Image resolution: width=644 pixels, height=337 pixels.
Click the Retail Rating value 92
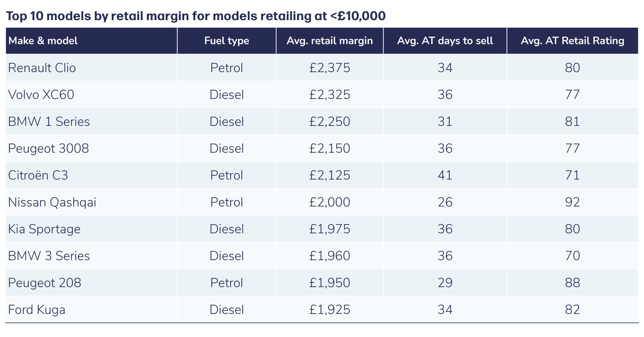572,202
